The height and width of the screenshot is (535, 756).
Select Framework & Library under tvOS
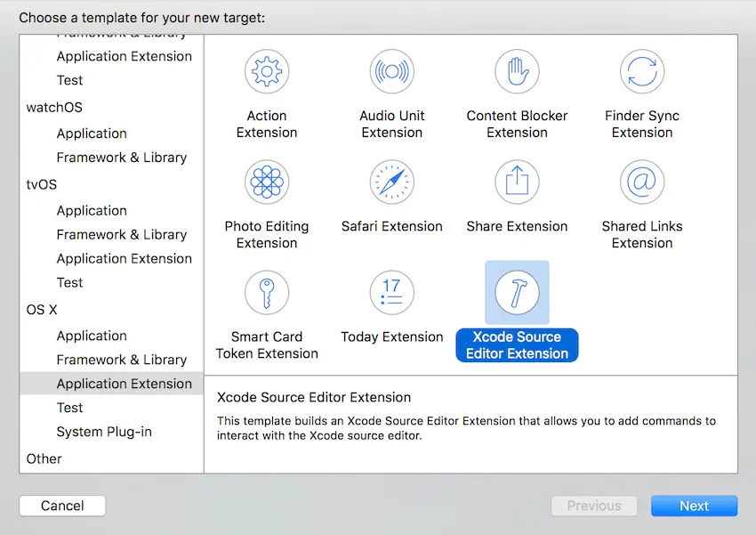(x=122, y=234)
